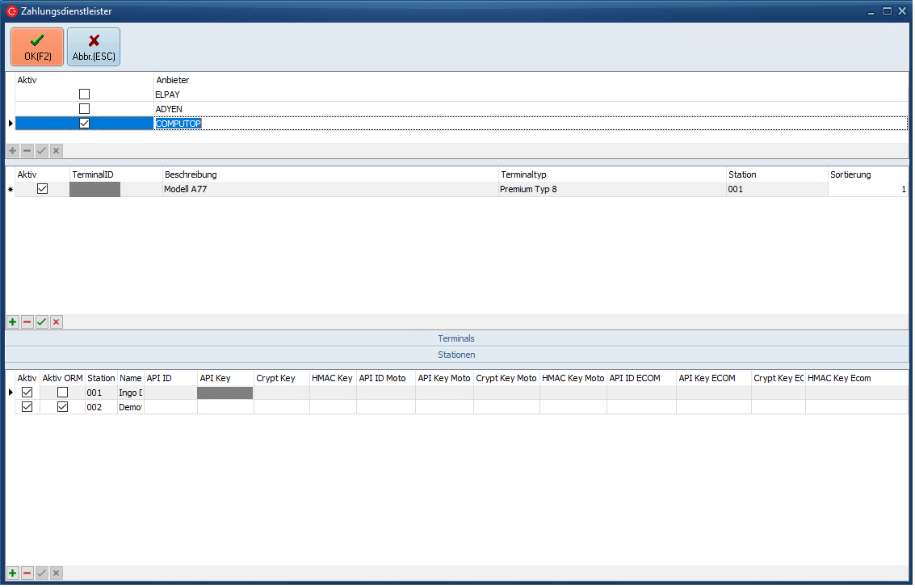The height and width of the screenshot is (588, 915).
Task: Enable the ELPAY provider checkbox
Action: point(84,94)
